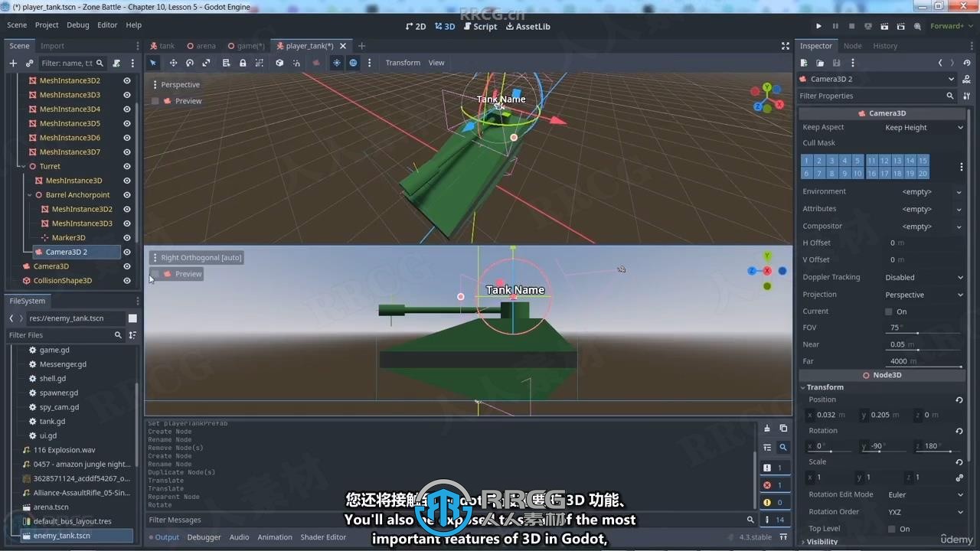Run the current scene clapperboard icon
Screen dimensions: 980x551
coord(884,26)
